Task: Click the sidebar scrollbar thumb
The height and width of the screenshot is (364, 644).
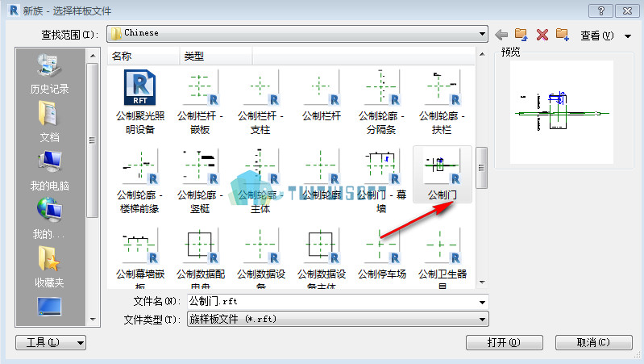Action: (93, 140)
